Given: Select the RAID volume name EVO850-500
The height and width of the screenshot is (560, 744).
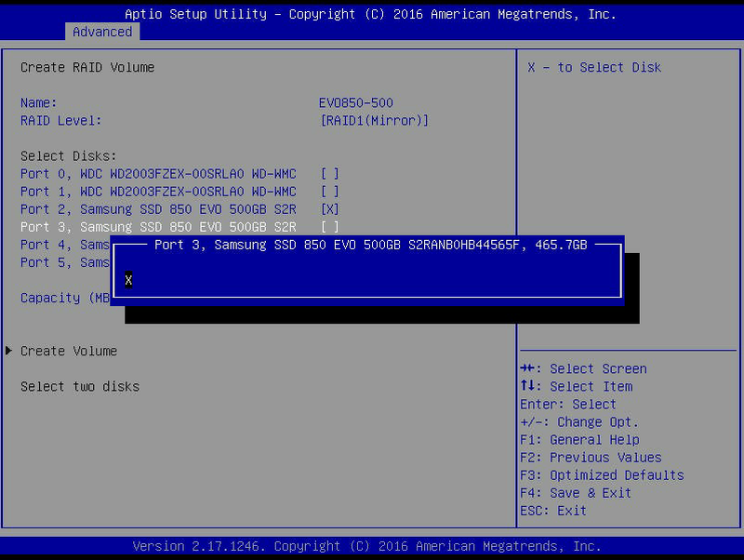Looking at the screenshot, I should 356,102.
